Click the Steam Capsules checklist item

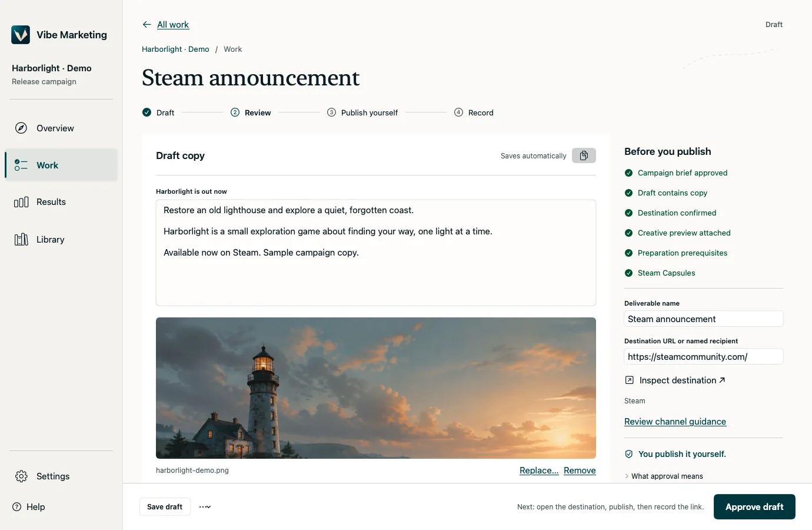660,273
